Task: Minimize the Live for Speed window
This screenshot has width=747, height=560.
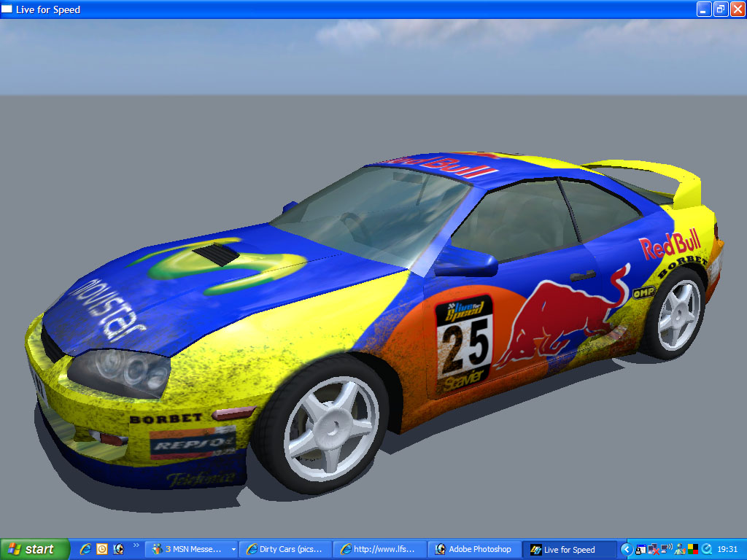Action: pyautogui.click(x=704, y=9)
